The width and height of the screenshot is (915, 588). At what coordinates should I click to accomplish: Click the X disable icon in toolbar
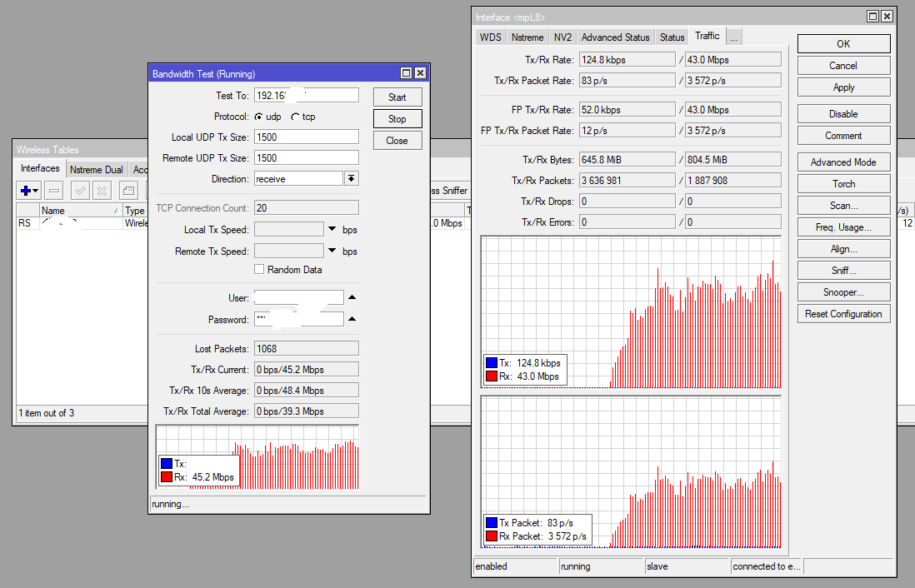click(102, 191)
